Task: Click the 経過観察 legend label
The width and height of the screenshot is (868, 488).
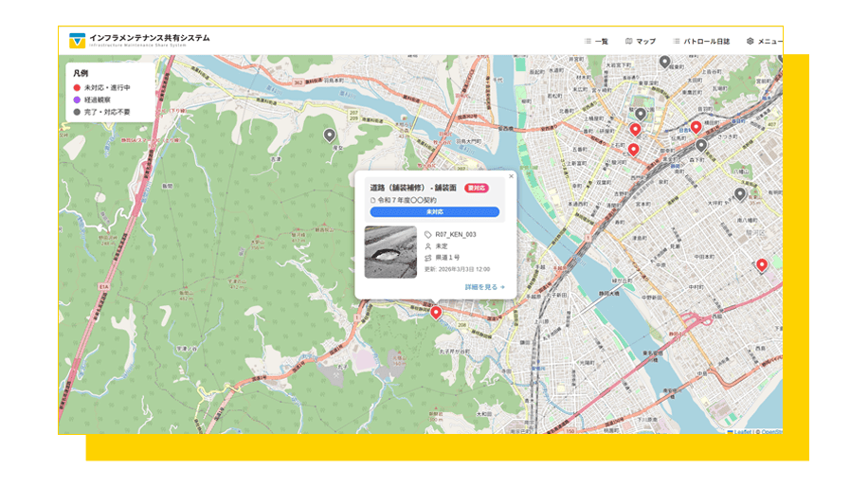Action: point(98,99)
